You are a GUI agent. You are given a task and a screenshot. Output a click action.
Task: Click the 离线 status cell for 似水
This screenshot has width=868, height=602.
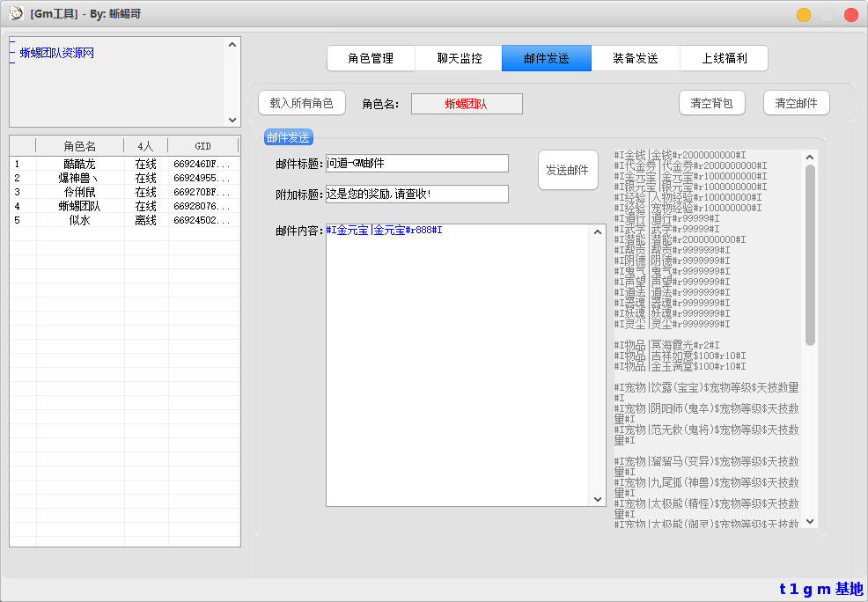146,220
